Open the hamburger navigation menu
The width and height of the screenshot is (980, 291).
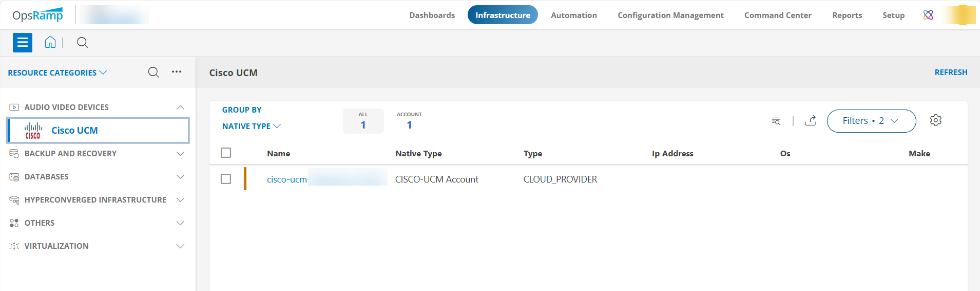(x=23, y=43)
